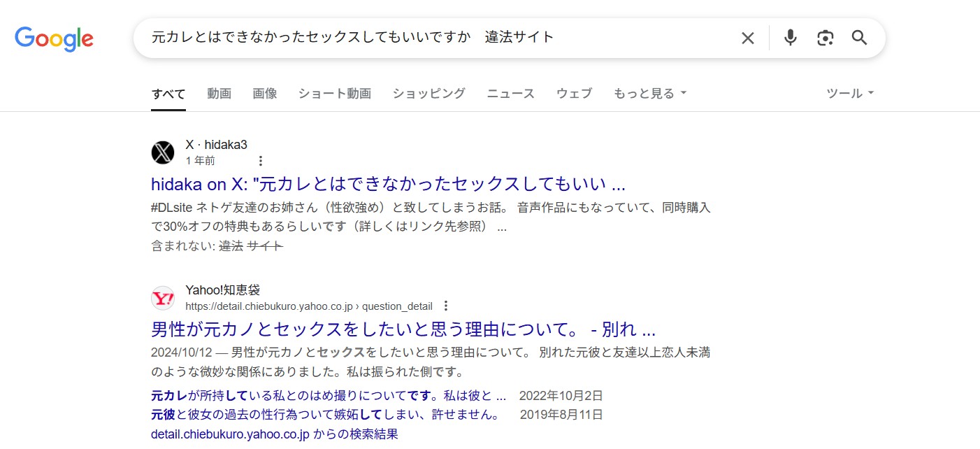Screen dimensions: 980x449
Task: Expand the ショッピング search category
Action: pos(428,92)
